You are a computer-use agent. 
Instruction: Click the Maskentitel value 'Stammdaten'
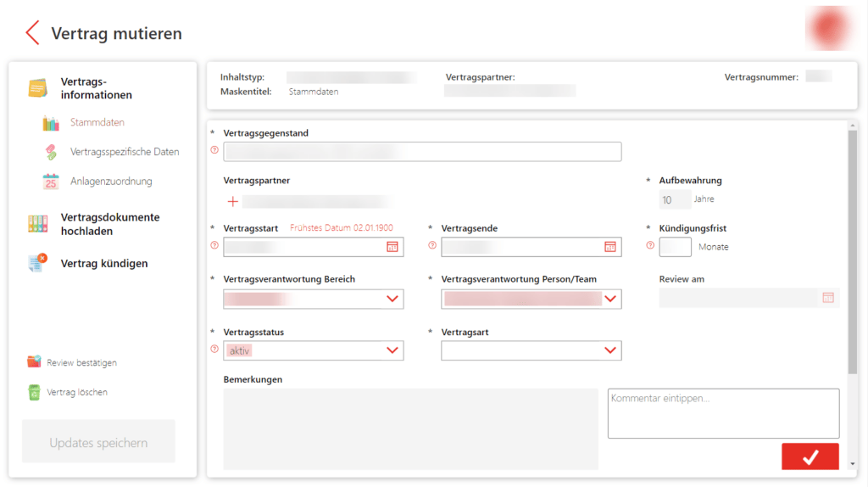pos(314,92)
